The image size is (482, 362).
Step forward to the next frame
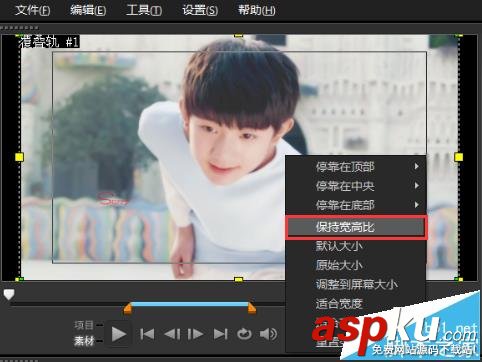click(195, 334)
